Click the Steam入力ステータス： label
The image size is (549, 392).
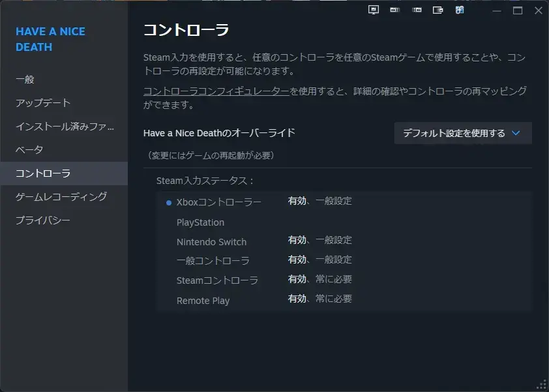[x=205, y=181]
